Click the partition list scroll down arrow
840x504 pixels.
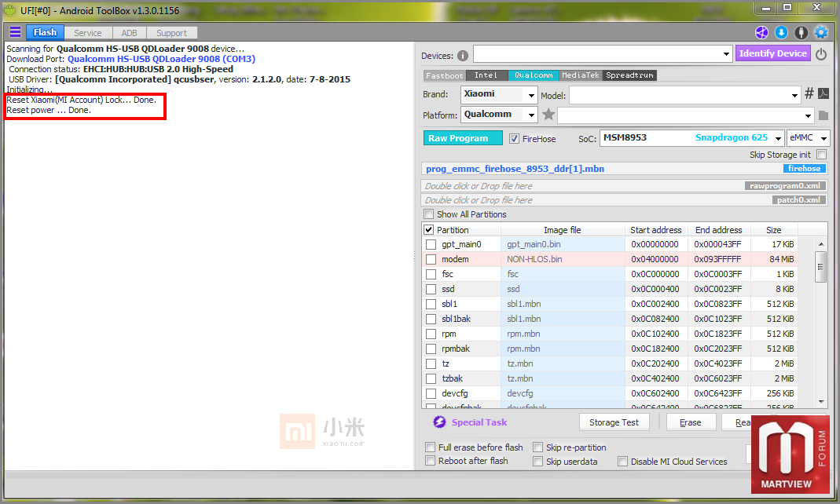[x=820, y=401]
